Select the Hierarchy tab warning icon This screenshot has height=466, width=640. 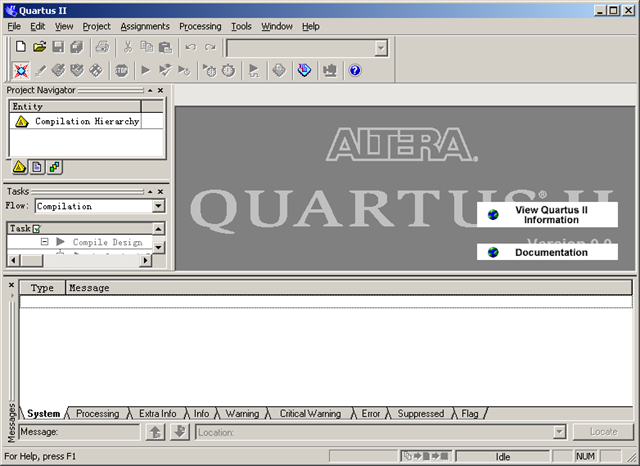(20, 166)
